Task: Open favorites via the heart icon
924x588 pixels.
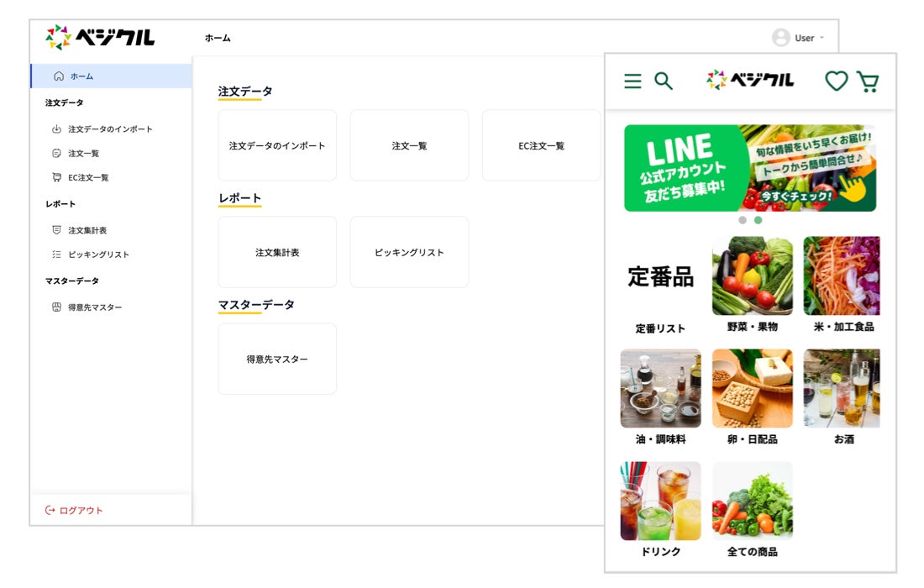Action: (836, 81)
